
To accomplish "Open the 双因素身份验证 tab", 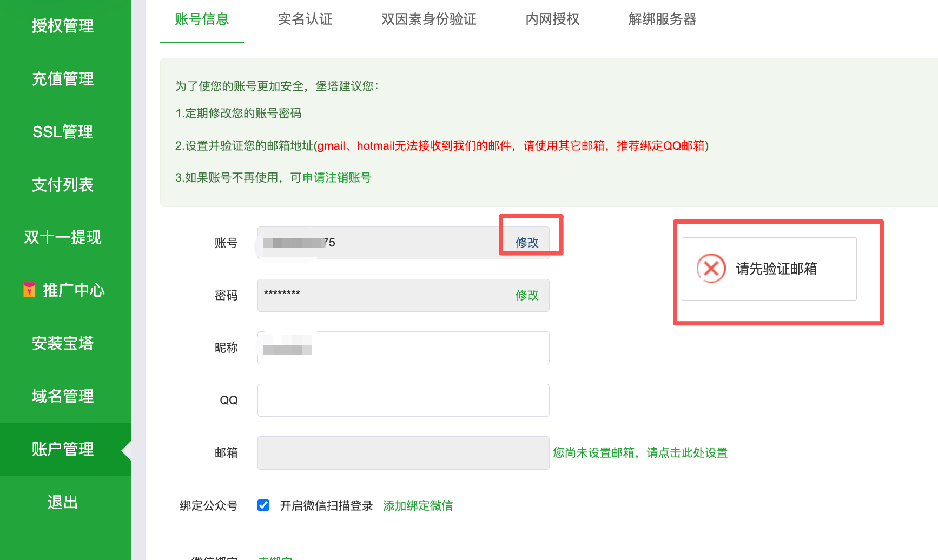I will (x=428, y=19).
